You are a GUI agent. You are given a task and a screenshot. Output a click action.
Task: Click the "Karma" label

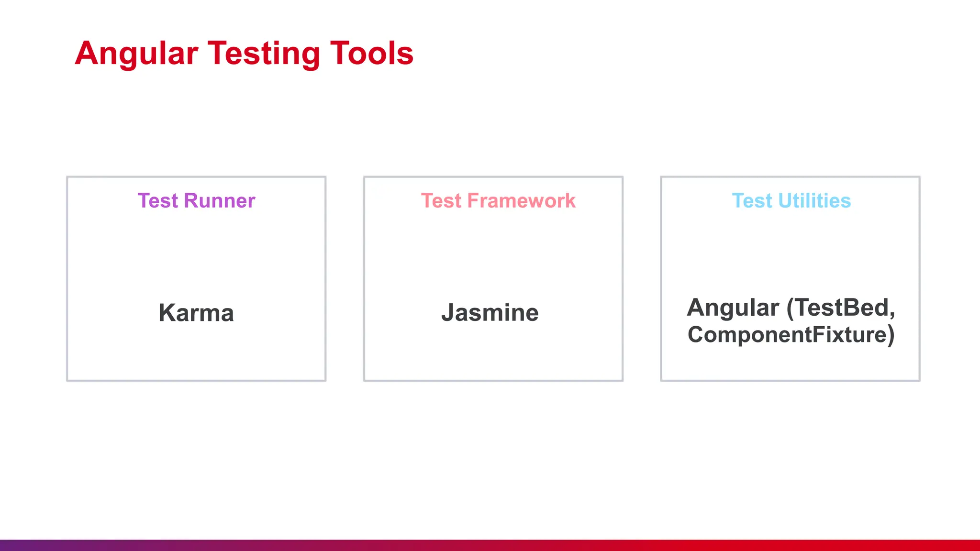coord(196,313)
